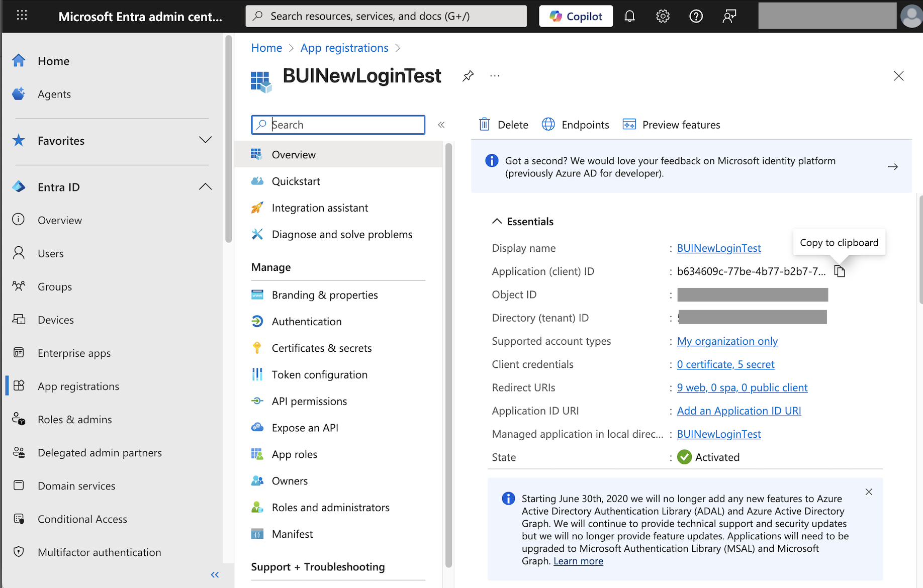Viewport: 923px width, 588px height.
Task: Select the Certificates & secrets icon
Action: (x=257, y=347)
